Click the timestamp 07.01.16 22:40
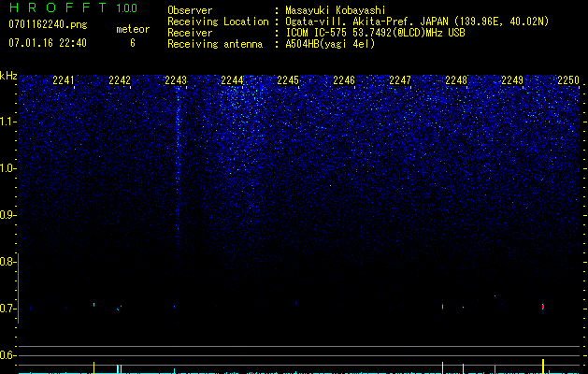 tap(48, 43)
